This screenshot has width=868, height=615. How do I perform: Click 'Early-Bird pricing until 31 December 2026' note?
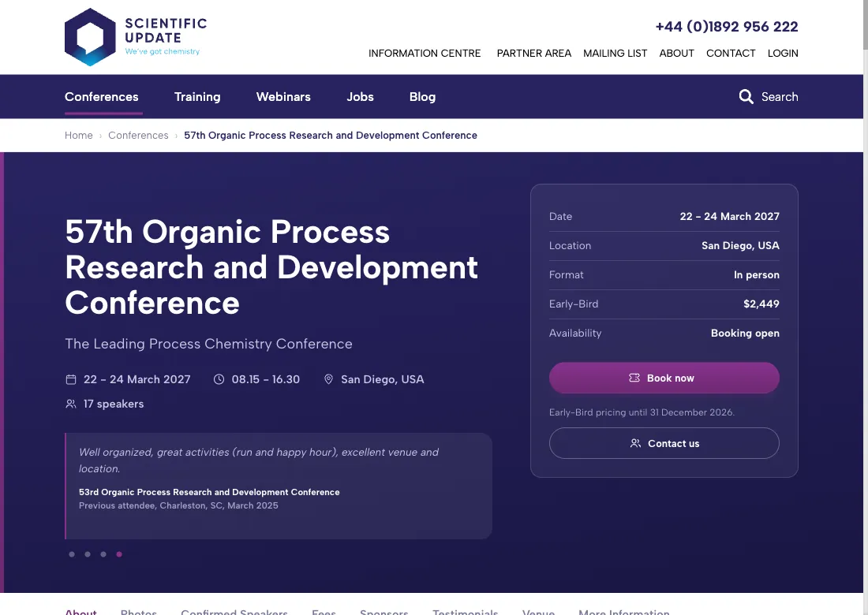click(642, 412)
